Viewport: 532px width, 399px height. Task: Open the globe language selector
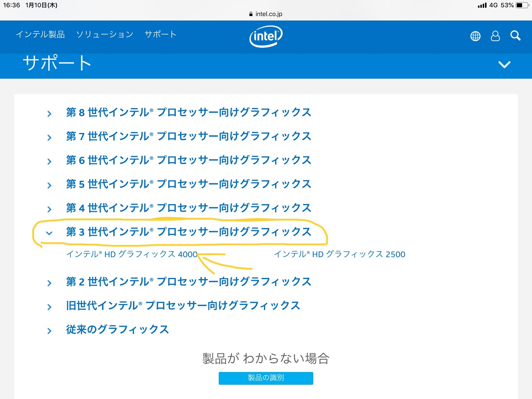click(475, 36)
